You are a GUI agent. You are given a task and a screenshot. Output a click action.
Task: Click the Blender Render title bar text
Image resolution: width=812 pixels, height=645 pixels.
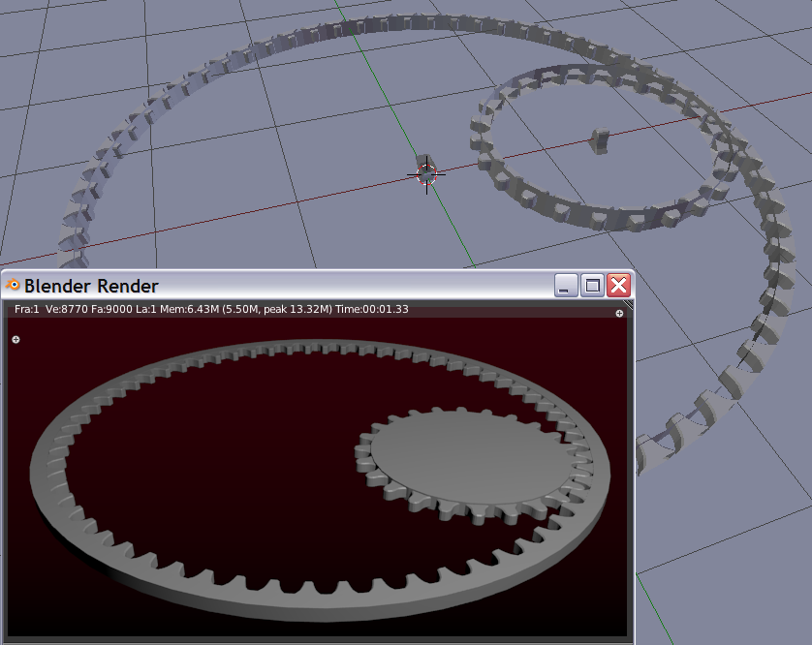(x=92, y=286)
